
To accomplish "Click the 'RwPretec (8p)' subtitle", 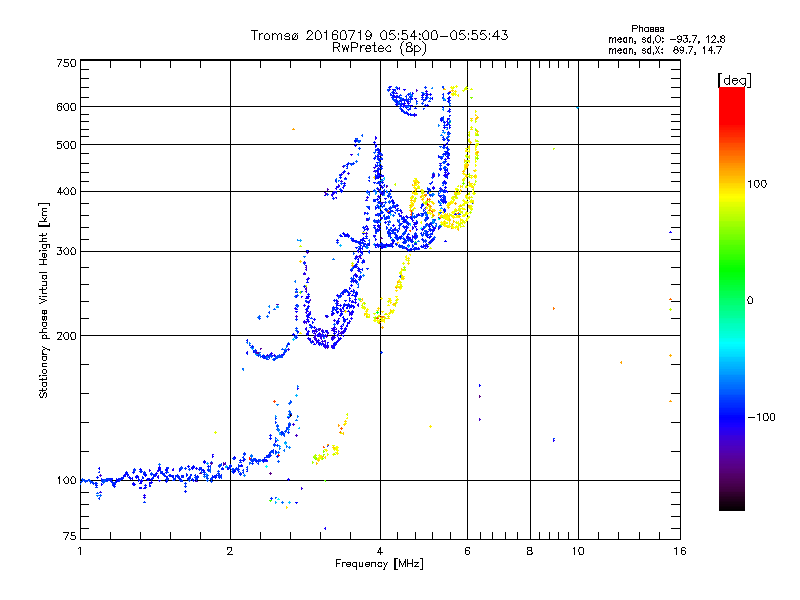I will coord(379,48).
